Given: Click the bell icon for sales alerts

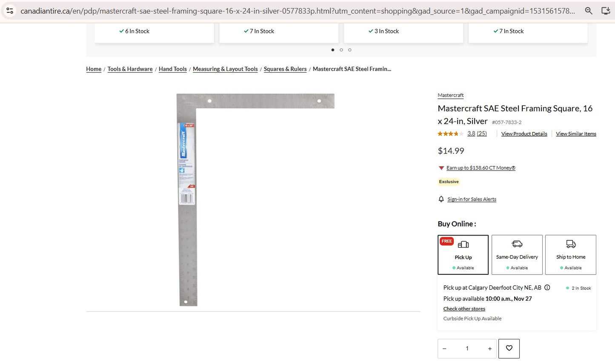Looking at the screenshot, I should coord(441,199).
